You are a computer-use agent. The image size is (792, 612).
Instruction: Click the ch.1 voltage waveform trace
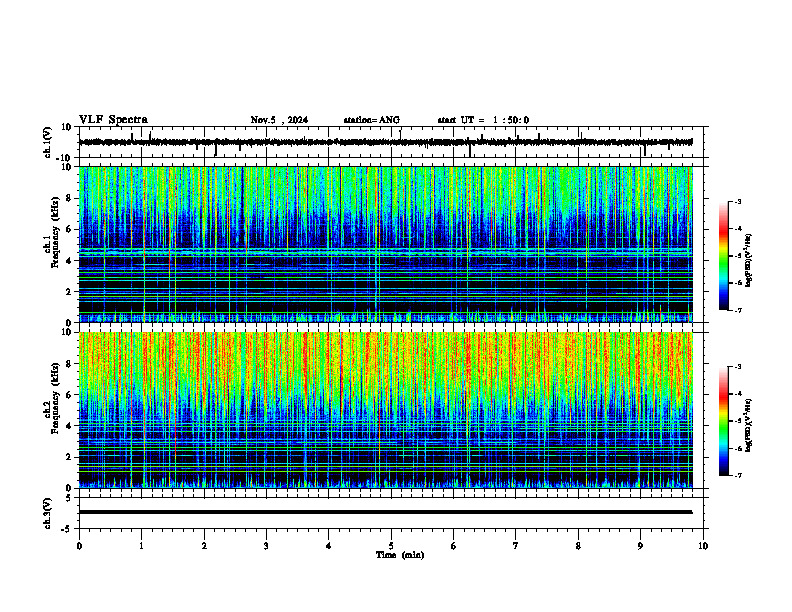click(385, 142)
